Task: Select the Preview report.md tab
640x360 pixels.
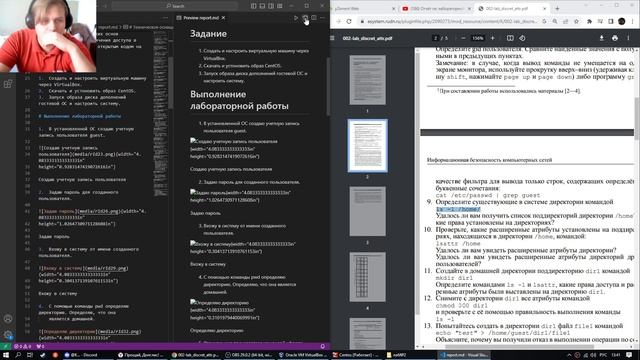Action: pyautogui.click(x=201, y=18)
